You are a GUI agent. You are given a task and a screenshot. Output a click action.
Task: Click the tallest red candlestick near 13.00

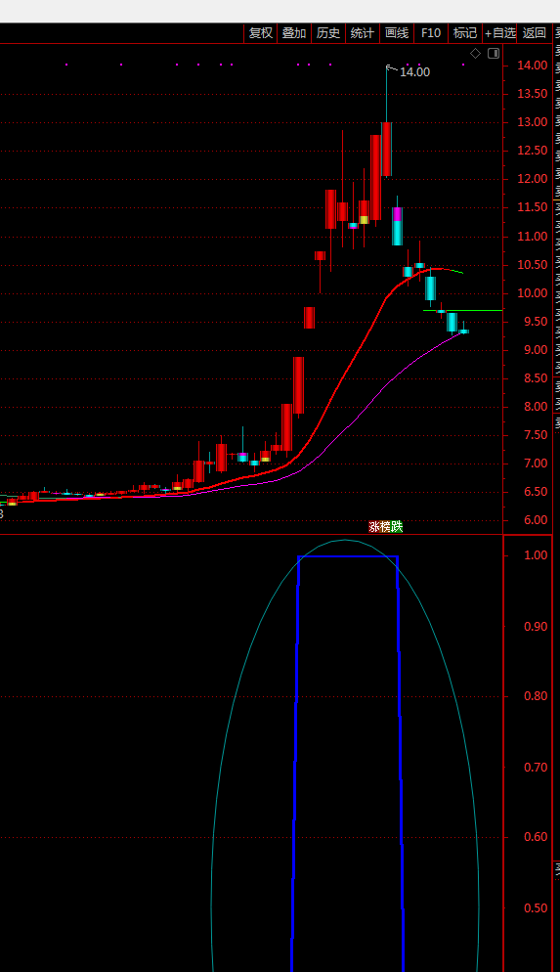tap(387, 149)
